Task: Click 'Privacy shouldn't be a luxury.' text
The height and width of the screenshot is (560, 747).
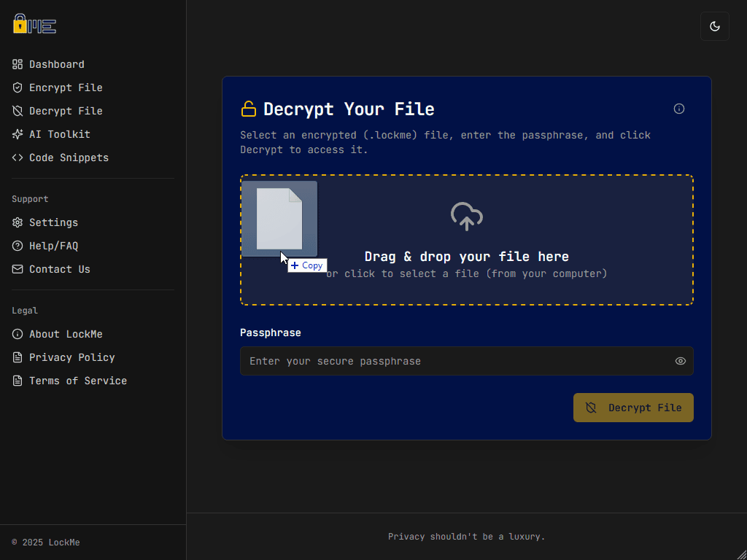Action: click(467, 537)
